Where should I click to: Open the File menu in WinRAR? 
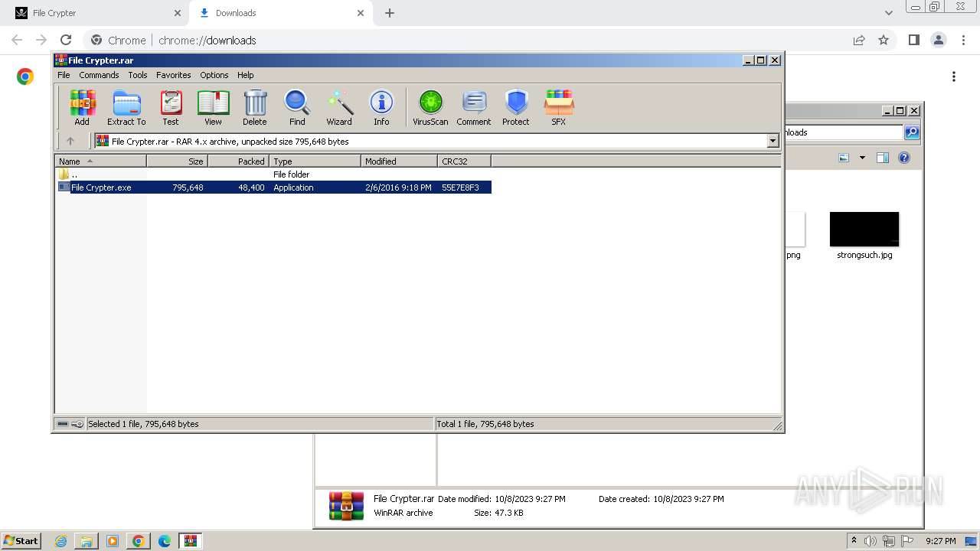(x=64, y=75)
